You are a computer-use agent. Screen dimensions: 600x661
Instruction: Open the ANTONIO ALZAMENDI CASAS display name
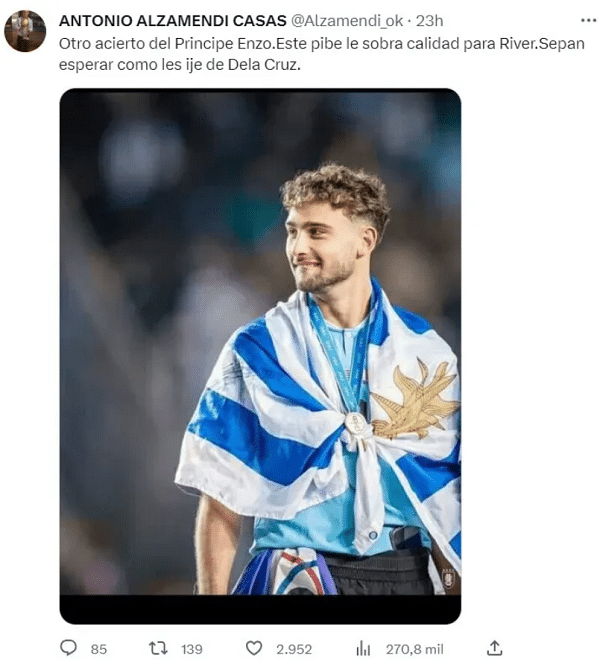[x=172, y=21]
